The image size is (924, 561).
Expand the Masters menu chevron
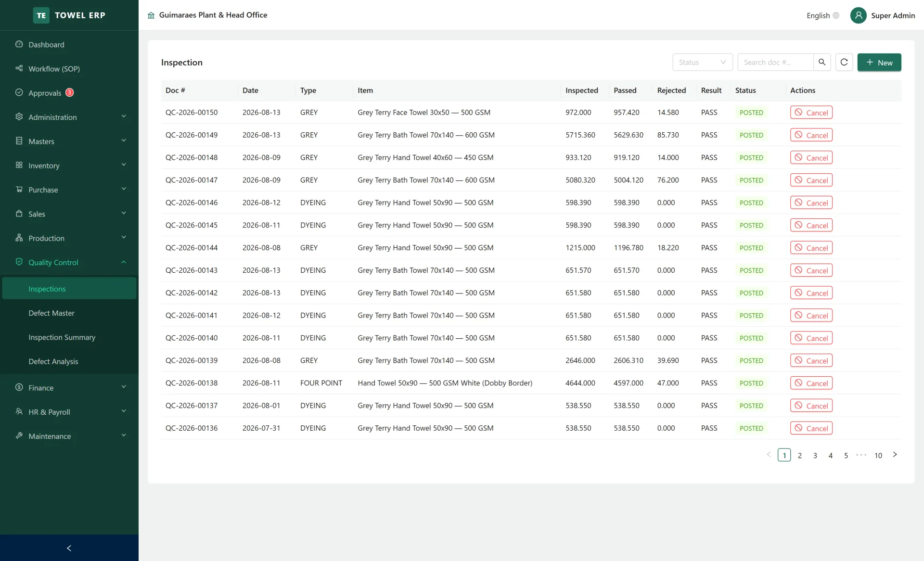click(124, 140)
